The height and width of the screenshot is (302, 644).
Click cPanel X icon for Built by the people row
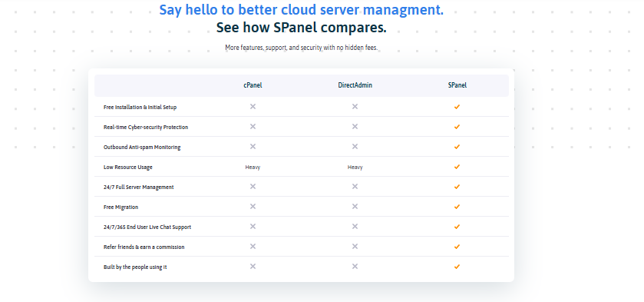(253, 266)
